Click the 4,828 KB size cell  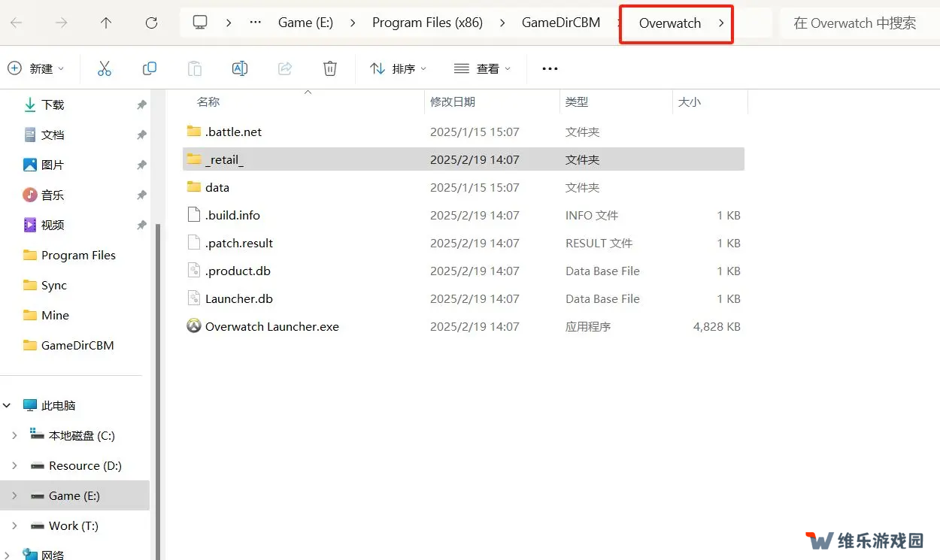(717, 326)
